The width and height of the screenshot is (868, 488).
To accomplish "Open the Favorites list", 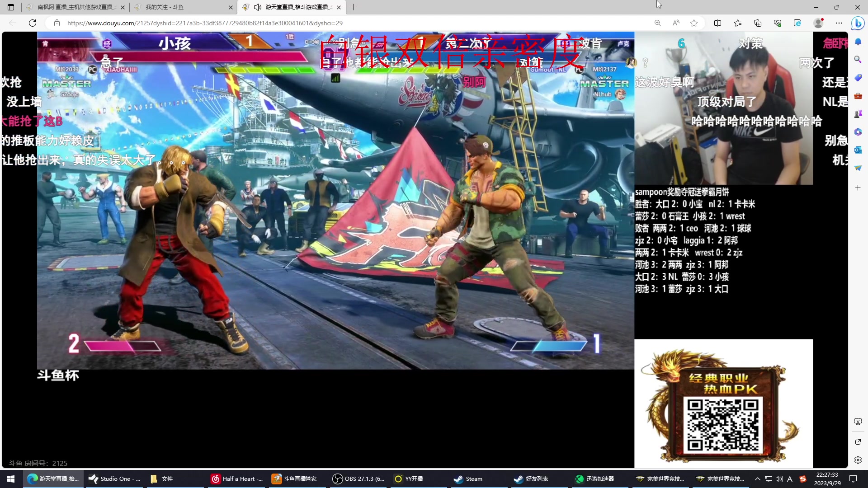I will click(x=738, y=23).
